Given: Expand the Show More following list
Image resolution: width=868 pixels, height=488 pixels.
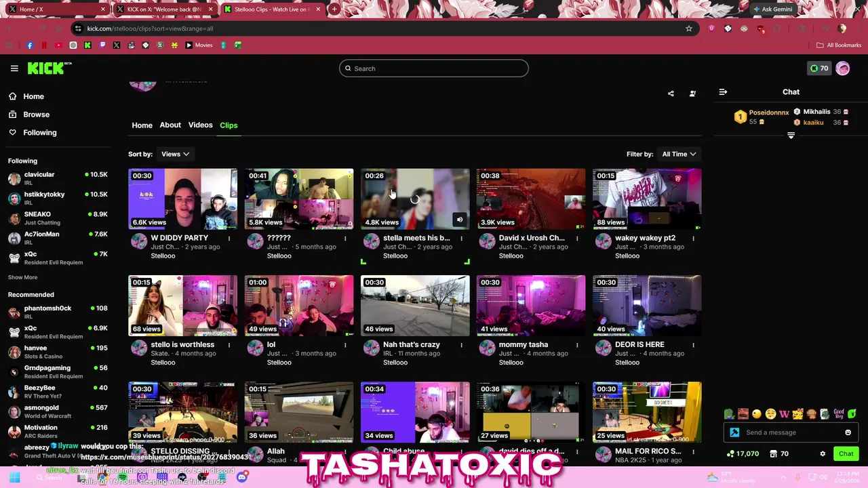Looking at the screenshot, I should (22, 277).
